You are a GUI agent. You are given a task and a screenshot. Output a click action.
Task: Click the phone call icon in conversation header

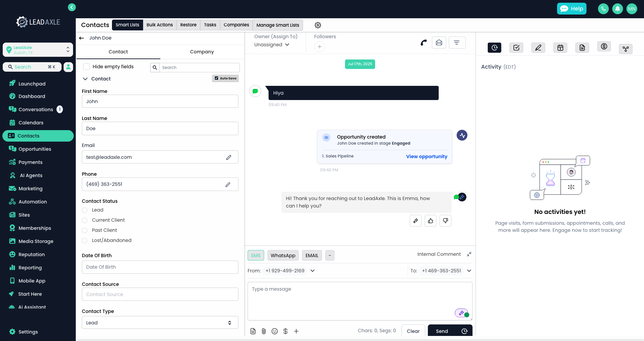(423, 43)
